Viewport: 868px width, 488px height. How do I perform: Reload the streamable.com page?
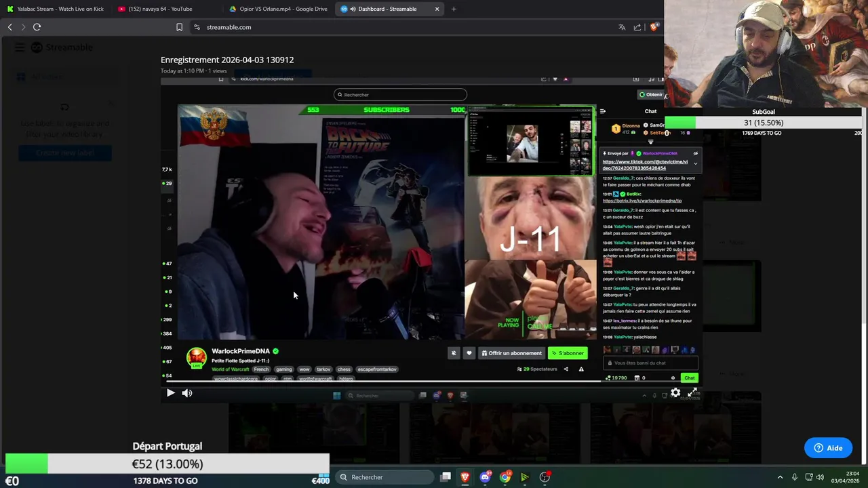[x=37, y=27]
